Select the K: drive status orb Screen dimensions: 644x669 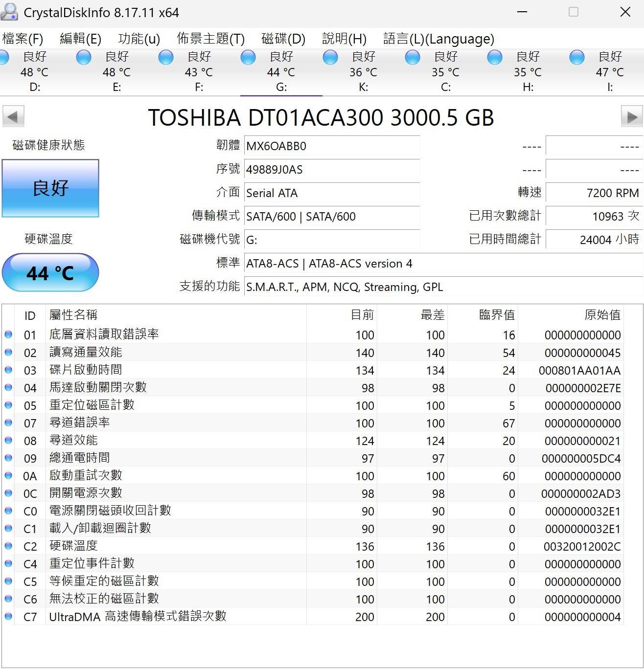(x=330, y=58)
